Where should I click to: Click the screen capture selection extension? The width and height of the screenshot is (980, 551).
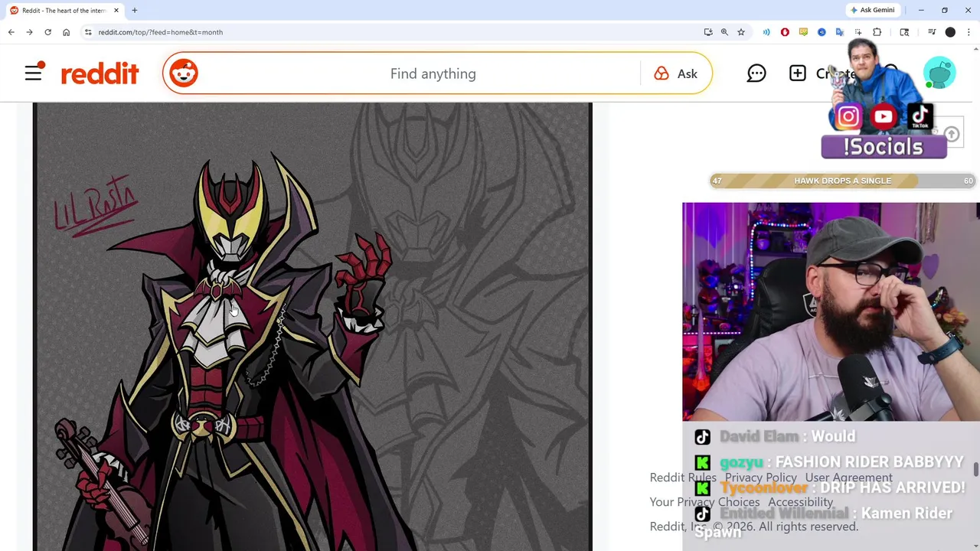(858, 32)
